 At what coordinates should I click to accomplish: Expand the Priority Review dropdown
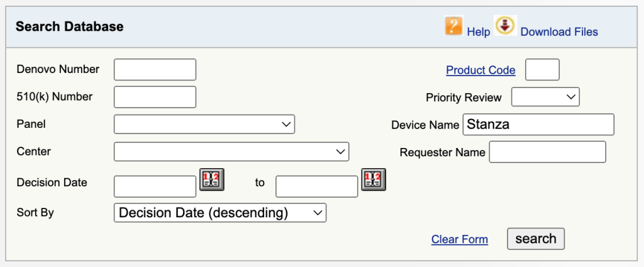pyautogui.click(x=545, y=97)
